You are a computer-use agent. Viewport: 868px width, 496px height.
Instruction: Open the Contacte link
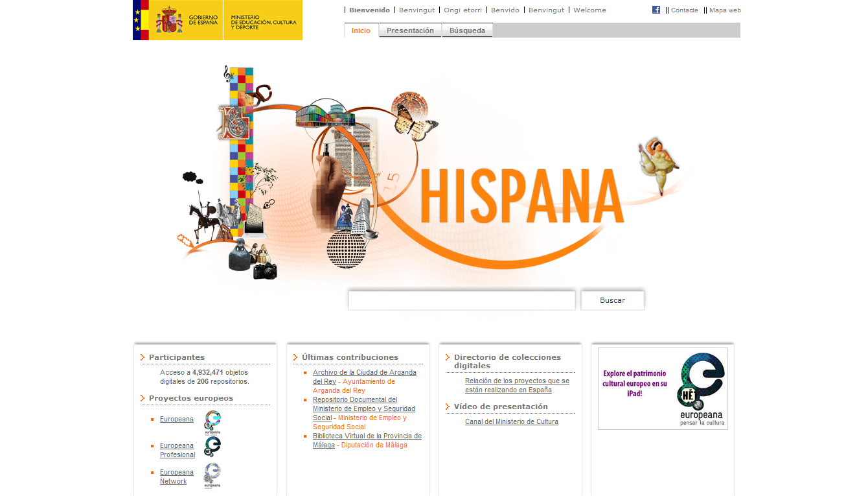point(685,10)
